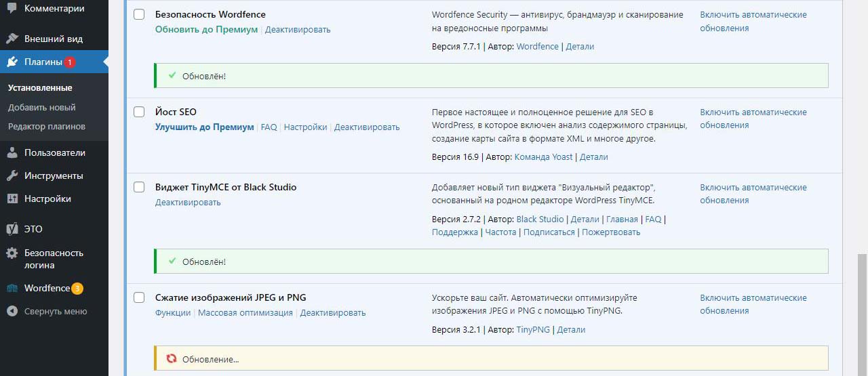Click the Appearance paintbrush icon
The height and width of the screenshot is (376, 868).
click(12, 39)
